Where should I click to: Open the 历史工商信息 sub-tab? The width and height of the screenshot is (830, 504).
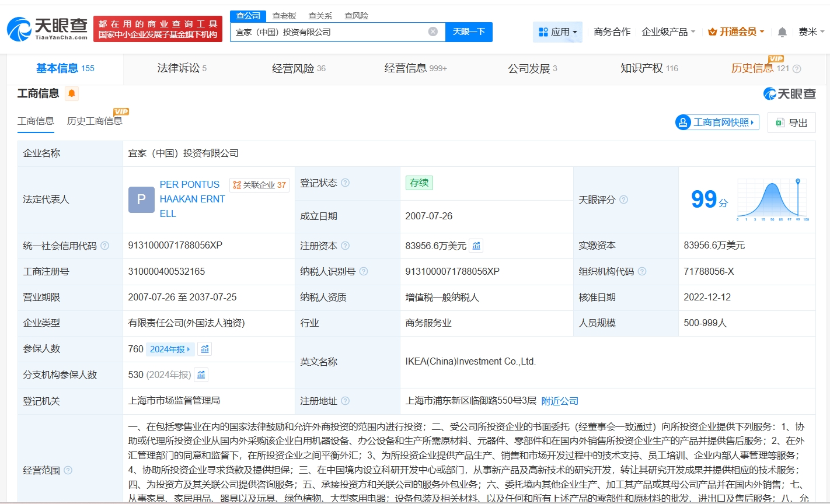click(95, 121)
